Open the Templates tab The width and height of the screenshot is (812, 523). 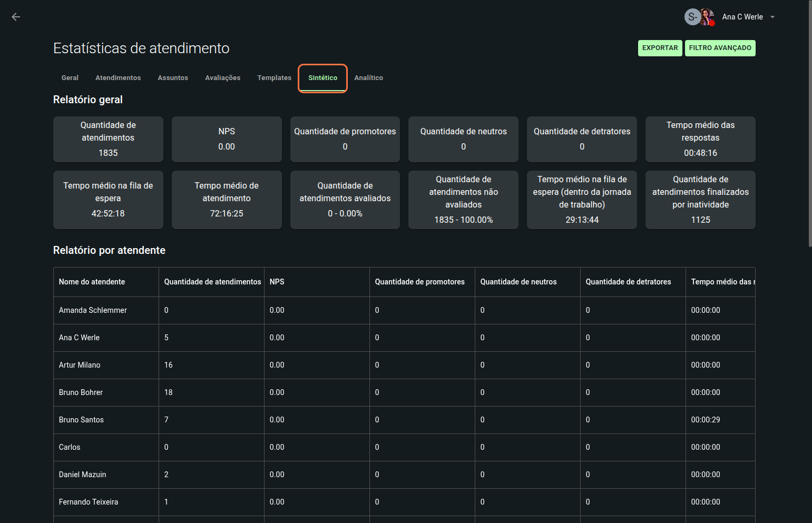(x=274, y=78)
